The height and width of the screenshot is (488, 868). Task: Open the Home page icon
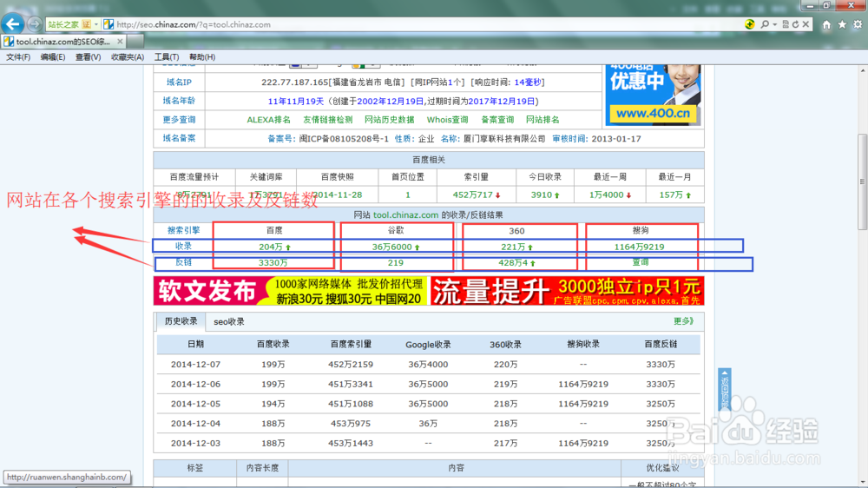coord(826,24)
